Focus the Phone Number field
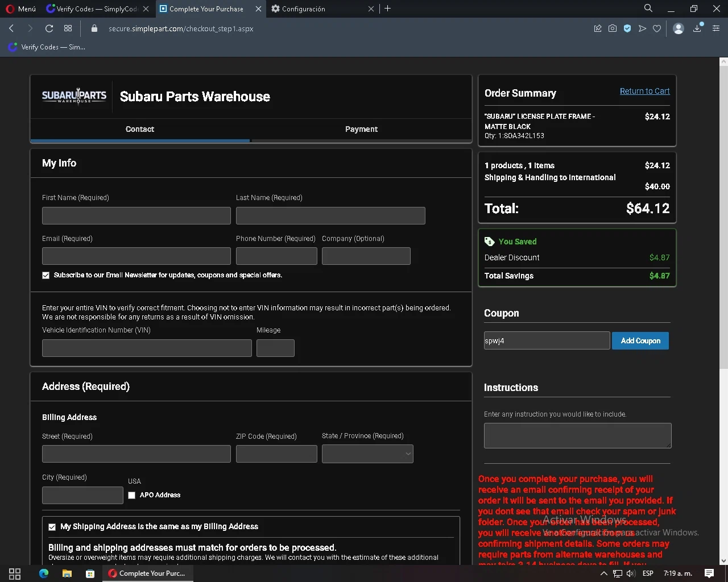 coord(276,256)
